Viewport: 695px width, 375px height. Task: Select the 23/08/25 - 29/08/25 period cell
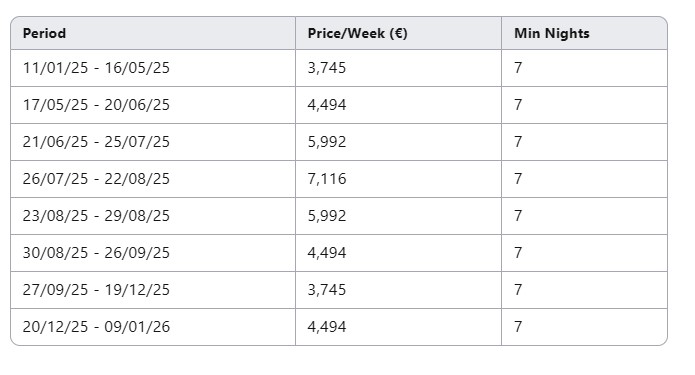click(153, 216)
